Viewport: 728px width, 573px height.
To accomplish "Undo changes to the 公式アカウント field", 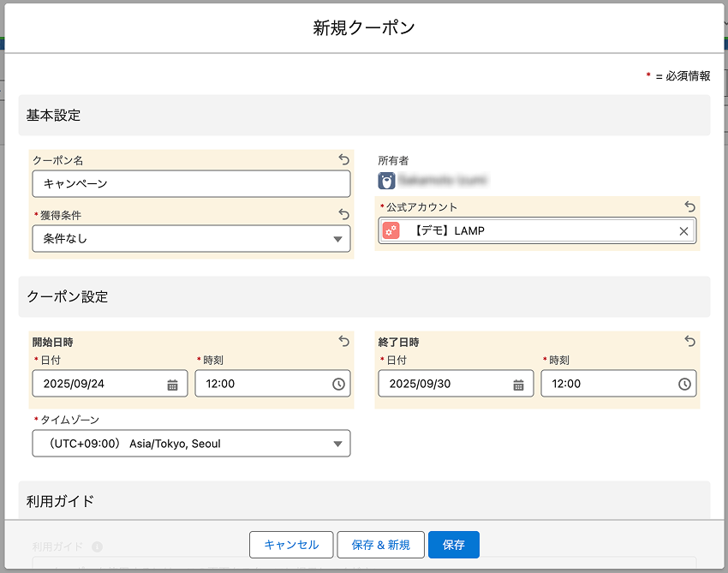I will (689, 206).
